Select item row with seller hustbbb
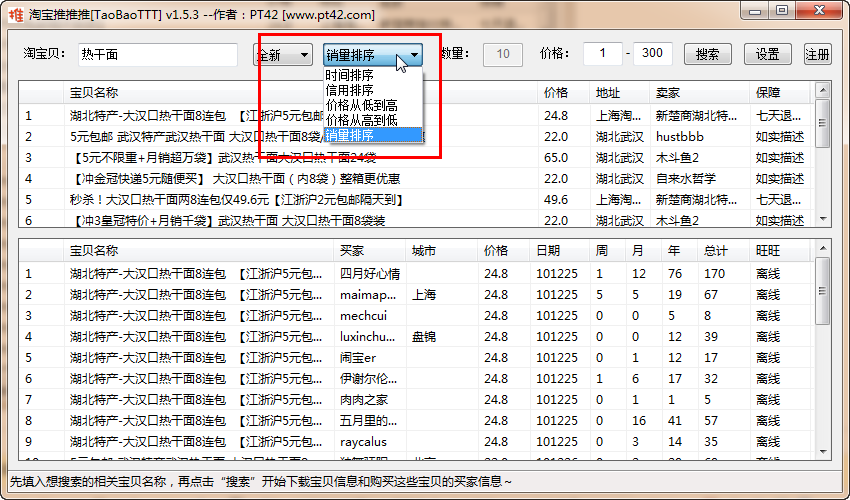This screenshot has height=500, width=850. [x=415, y=137]
